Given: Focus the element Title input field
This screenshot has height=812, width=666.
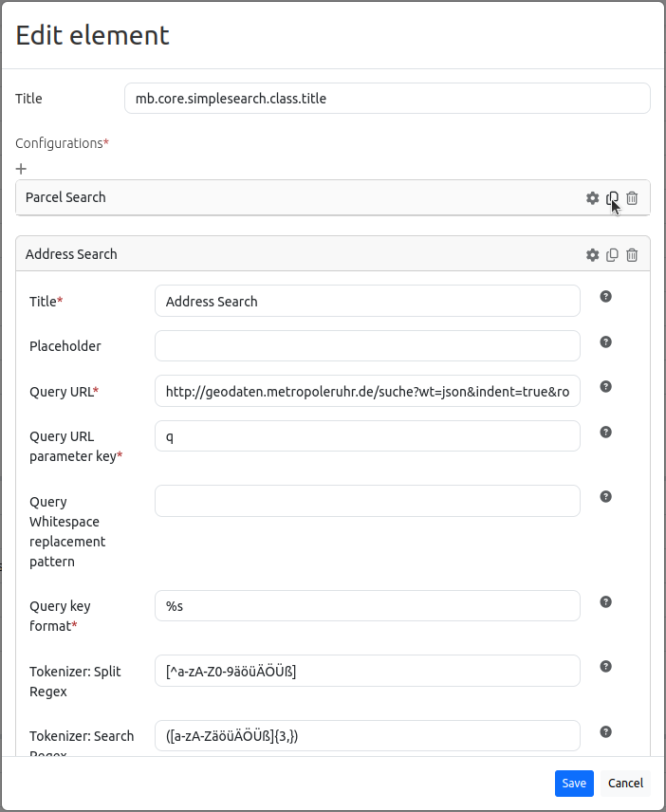Looking at the screenshot, I should [387, 99].
